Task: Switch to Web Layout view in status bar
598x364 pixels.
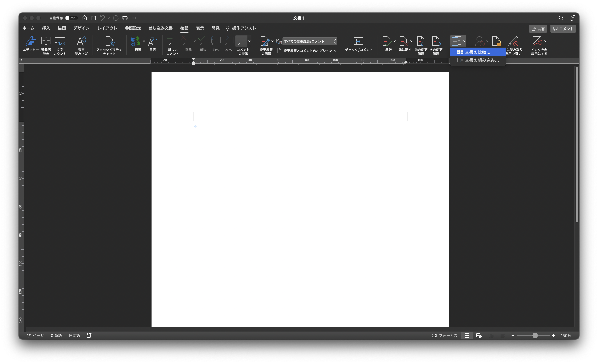Action: (x=479, y=335)
